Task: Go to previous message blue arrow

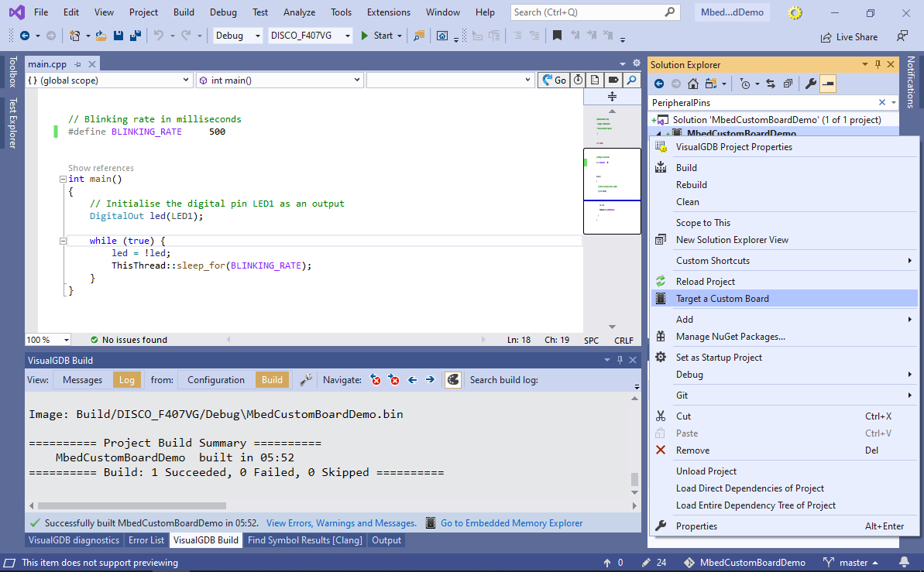Action: click(x=413, y=380)
